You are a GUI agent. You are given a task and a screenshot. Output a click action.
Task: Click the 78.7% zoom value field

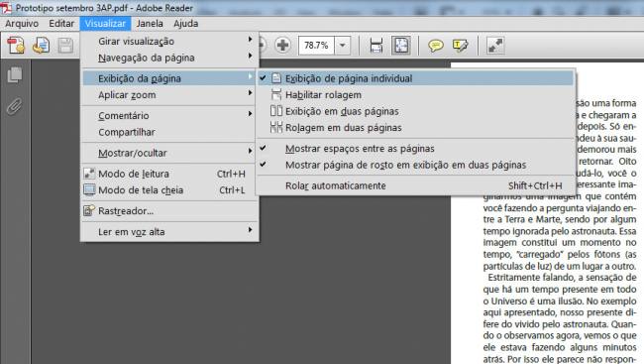coord(316,46)
